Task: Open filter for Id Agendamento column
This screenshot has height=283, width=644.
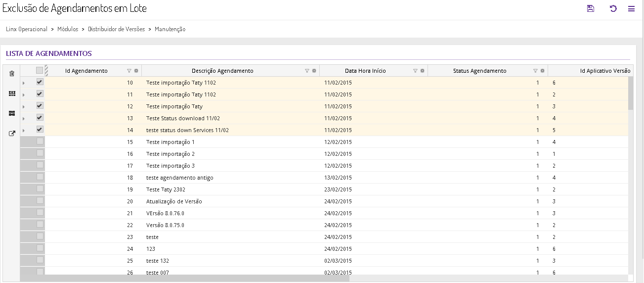Action: tap(129, 71)
